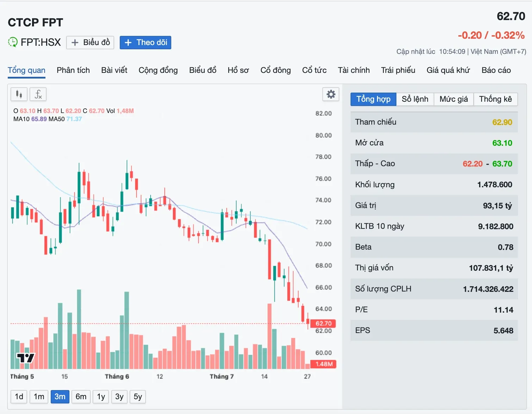Select the 1d time range
The height and width of the screenshot is (414, 532).
[x=19, y=397]
